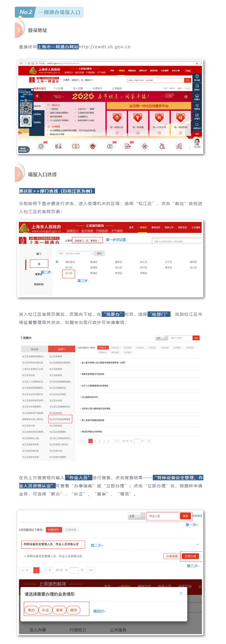This screenshot has width=226, height=644.
Task: Click the browser refresh icon
Action: (x=29, y=63)
